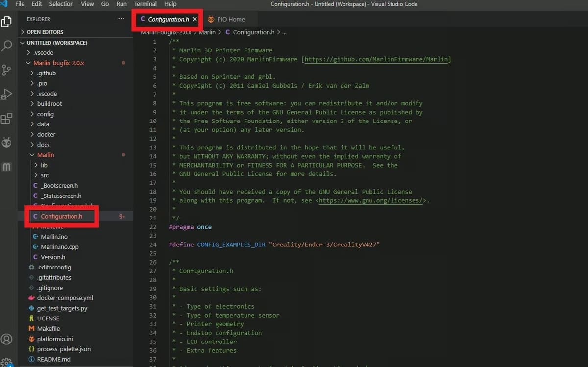Open the Marlin 'M' activity bar icon
Viewport: 588px width, 367px height.
tap(7, 167)
